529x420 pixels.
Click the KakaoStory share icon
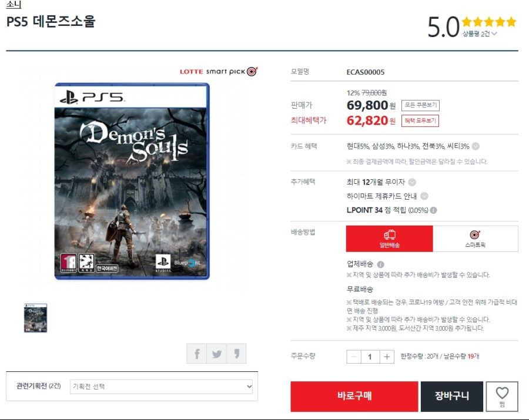236,354
